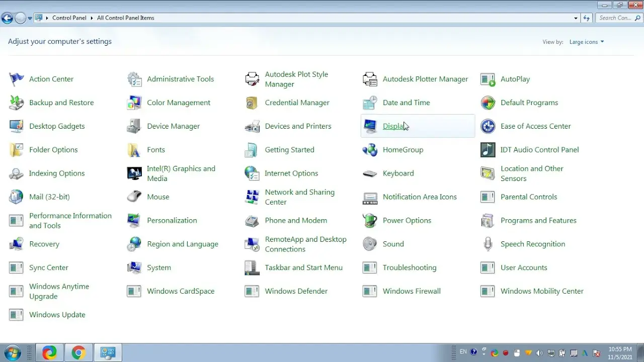Viewport: 644px width, 362px height.
Task: Open Device Manager icon
Action: pyautogui.click(x=134, y=126)
